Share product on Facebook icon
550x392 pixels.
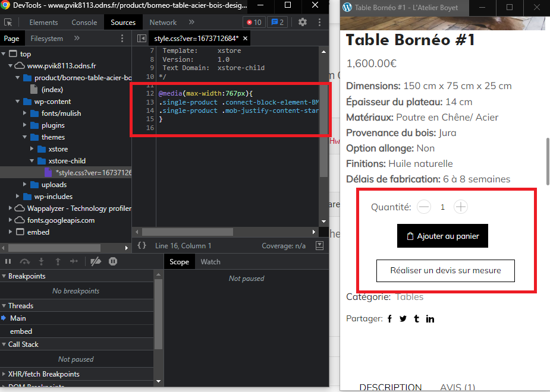(389, 319)
